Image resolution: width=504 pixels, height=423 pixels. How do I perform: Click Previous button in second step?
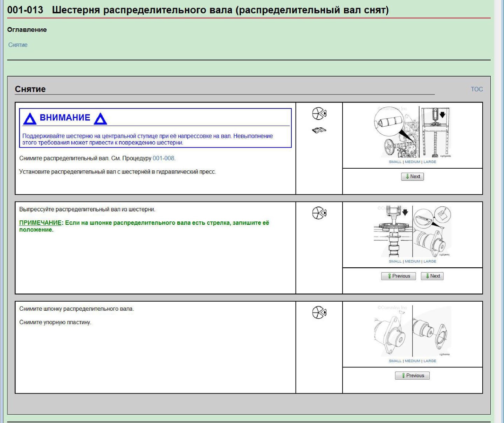(398, 276)
